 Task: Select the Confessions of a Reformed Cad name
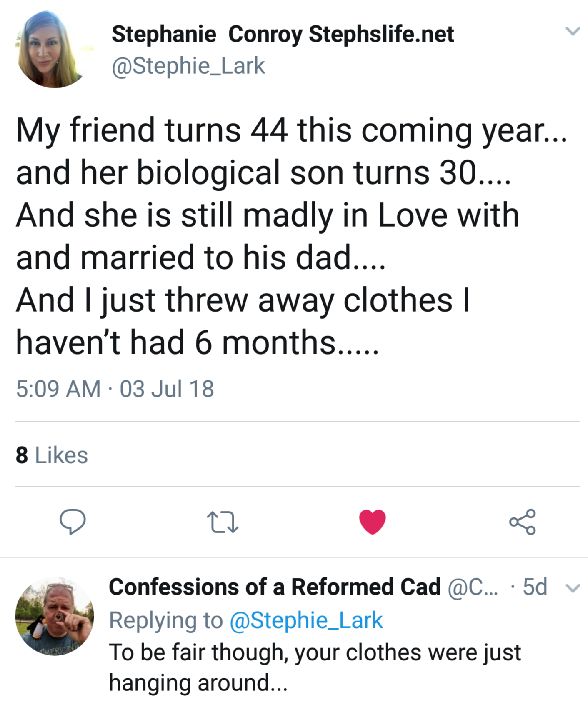pos(275,587)
